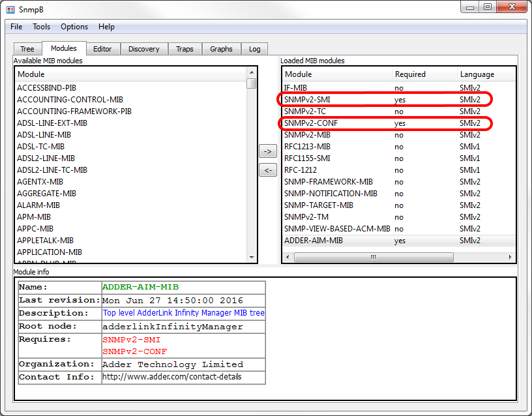The height and width of the screenshot is (416, 532).
Task: Select SNMP-NOTIFICATION-MIB loaded module
Action: [399, 194]
